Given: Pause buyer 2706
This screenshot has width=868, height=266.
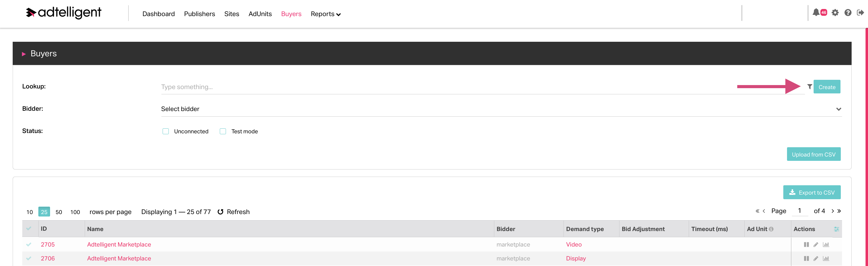Looking at the screenshot, I should tap(806, 258).
